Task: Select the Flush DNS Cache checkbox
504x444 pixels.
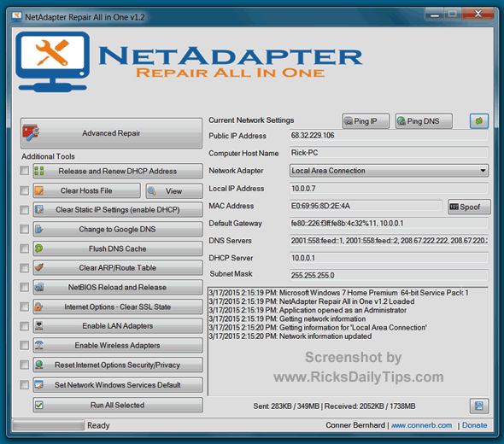Action: (x=25, y=248)
